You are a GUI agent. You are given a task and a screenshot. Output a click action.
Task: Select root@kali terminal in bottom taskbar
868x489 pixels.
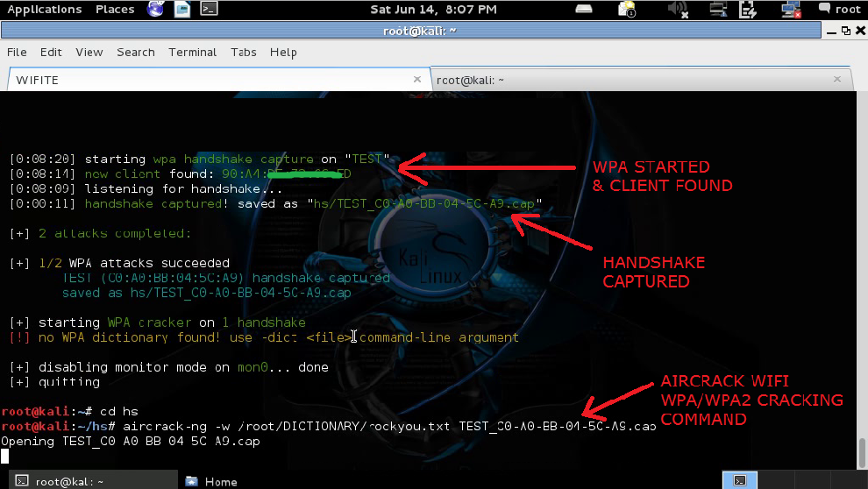pyautogui.click(x=93, y=481)
